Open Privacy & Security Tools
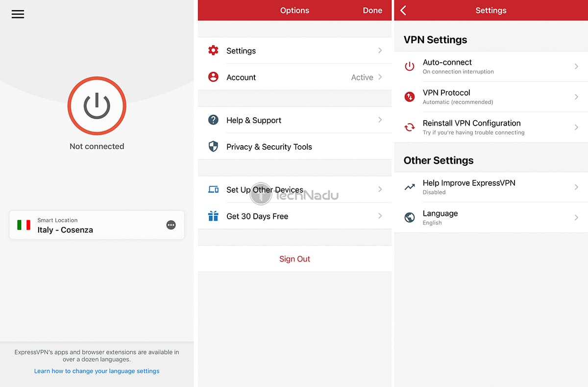Image resolution: width=588 pixels, height=387 pixels. coord(295,147)
